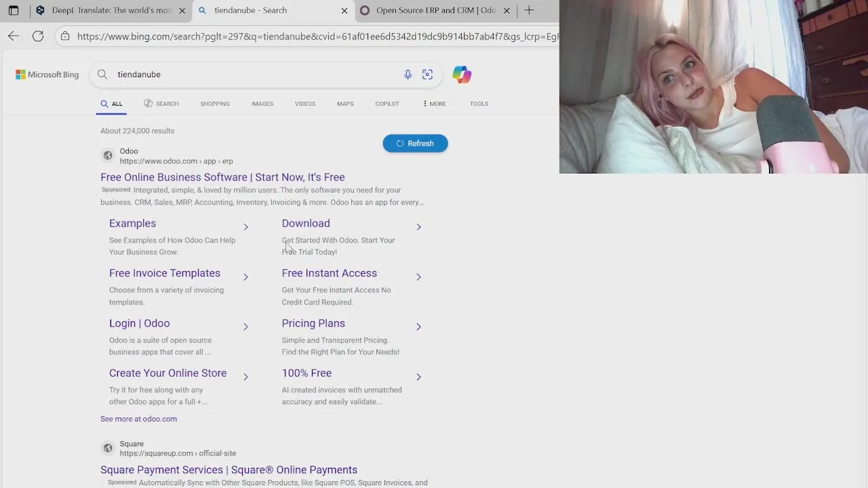Select the tiendanube - Search tab

pos(274,10)
